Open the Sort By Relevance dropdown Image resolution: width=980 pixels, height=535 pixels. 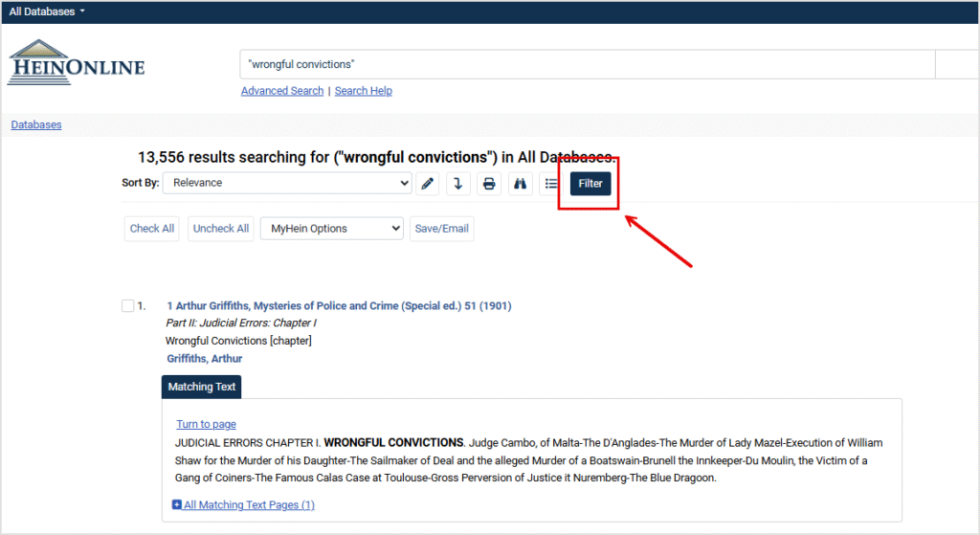[x=287, y=183]
